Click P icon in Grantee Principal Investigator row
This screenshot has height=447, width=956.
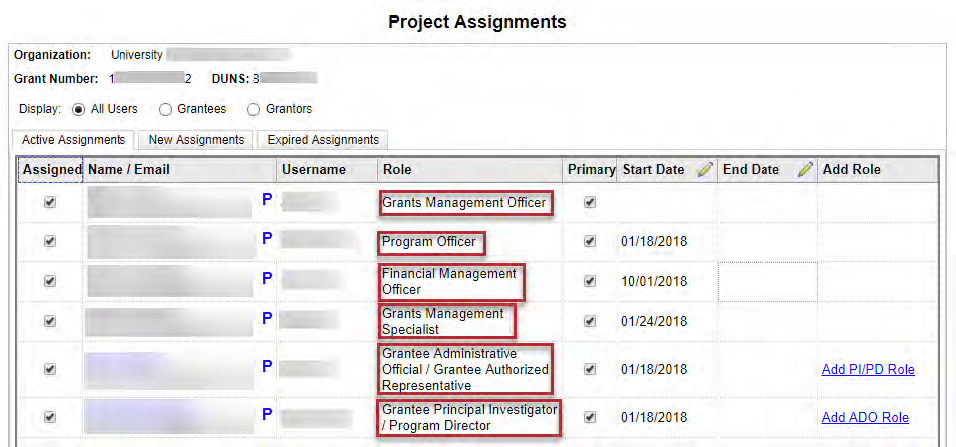(x=267, y=414)
